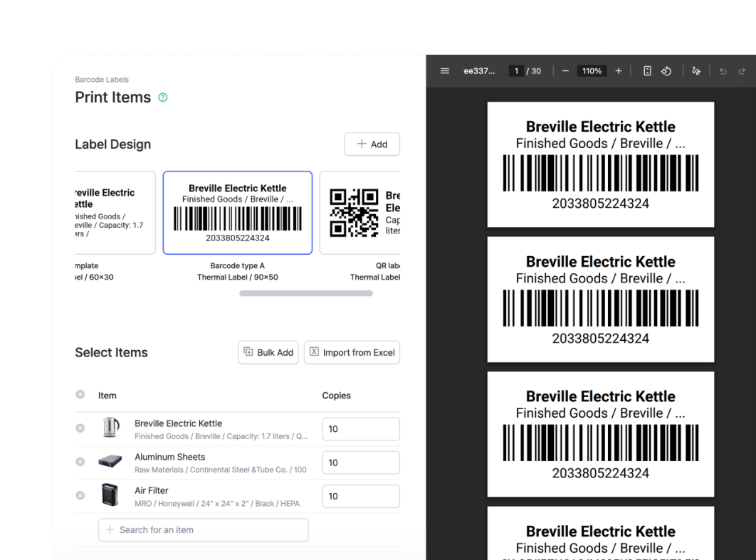Screen dimensions: 756x560
Task: Open the PDF viewer sidebar menu icon
Action: [444, 71]
